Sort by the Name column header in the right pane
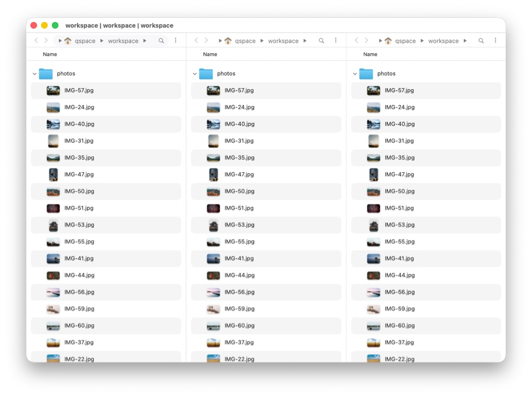Screen dimensions: 532x396 (370, 54)
